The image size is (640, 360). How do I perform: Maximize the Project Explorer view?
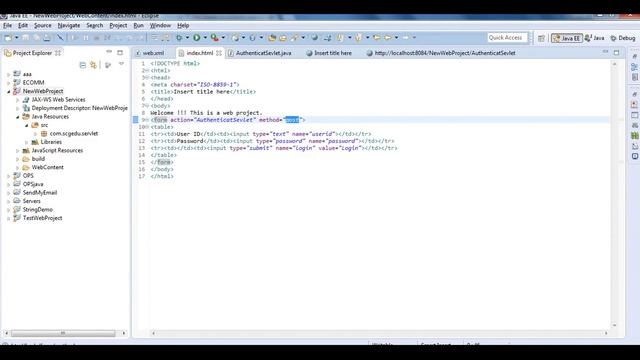click(x=120, y=52)
